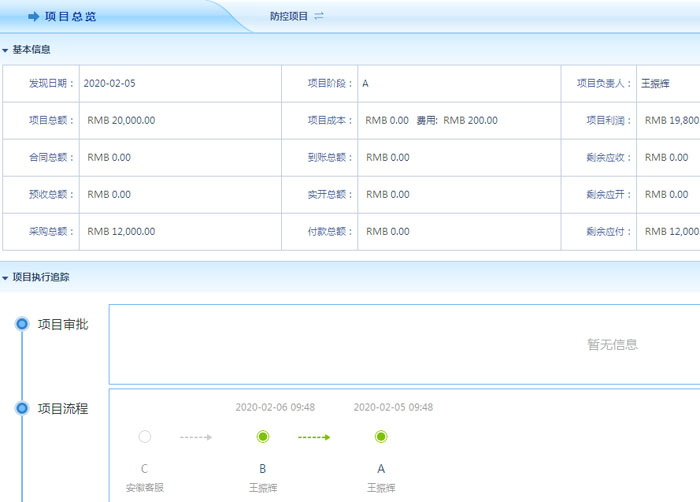Click the 发现日期 value 2020-02-05
700x502 pixels.
click(x=109, y=84)
